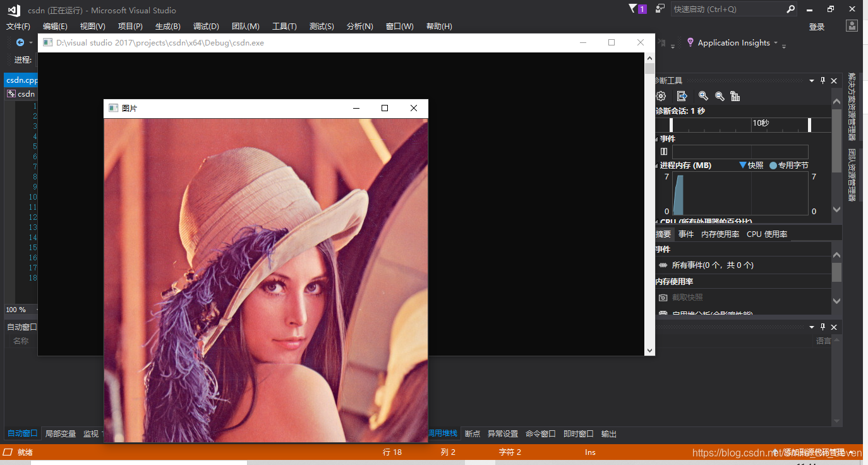Click the Ins status bar indicator

coord(590,452)
